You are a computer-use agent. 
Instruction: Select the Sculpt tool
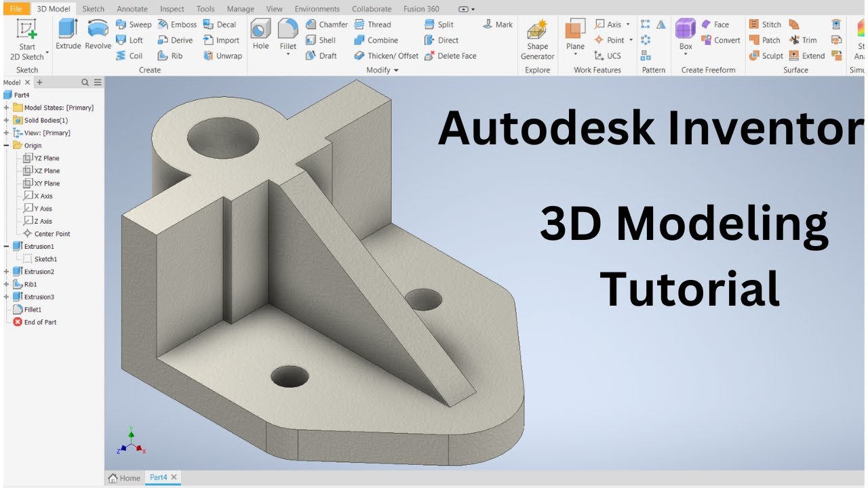(x=766, y=56)
